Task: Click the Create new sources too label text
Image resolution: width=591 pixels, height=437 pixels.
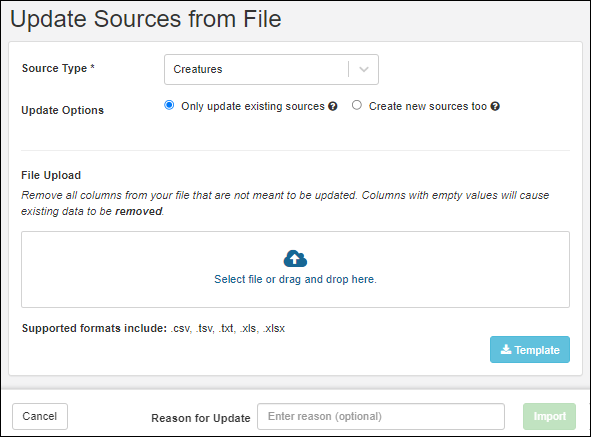Action: click(x=428, y=106)
